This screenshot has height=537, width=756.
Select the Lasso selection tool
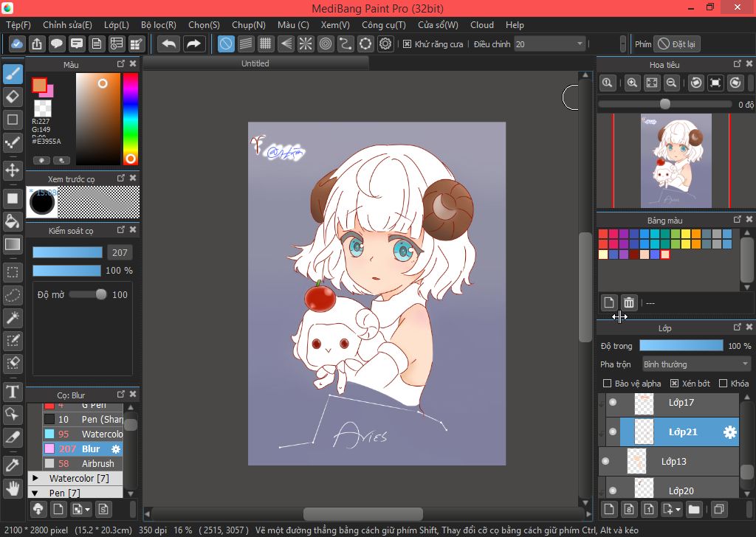click(13, 295)
